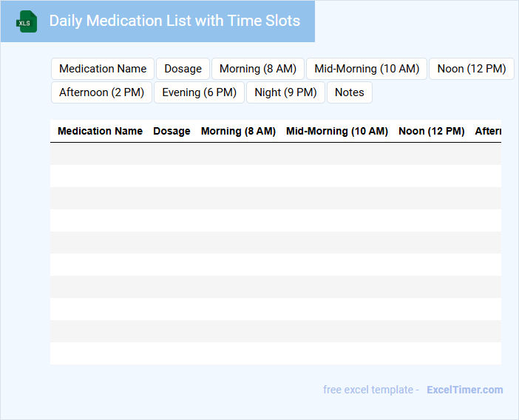Viewport: 519px width, 420px height.
Task: Click the page title Daily Medication List
Action: point(174,21)
